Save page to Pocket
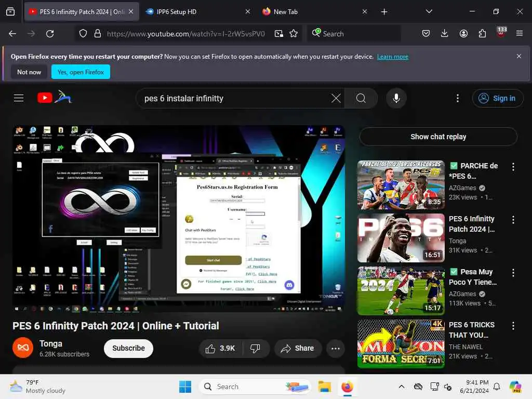Screen dimensions: 532x399 tap(426, 33)
